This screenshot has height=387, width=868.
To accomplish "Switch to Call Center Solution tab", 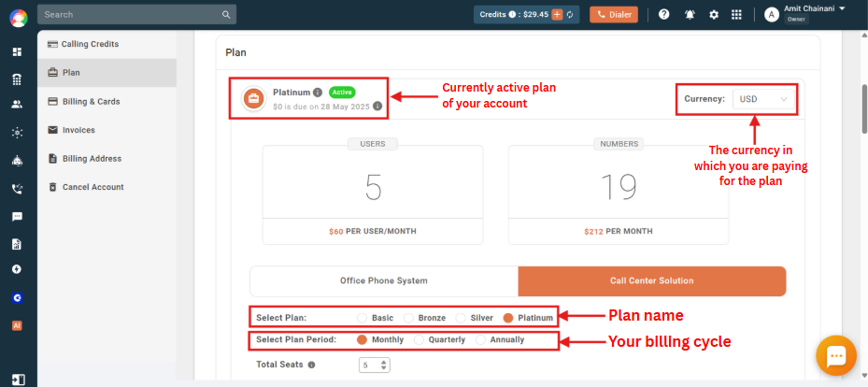I will tap(652, 280).
